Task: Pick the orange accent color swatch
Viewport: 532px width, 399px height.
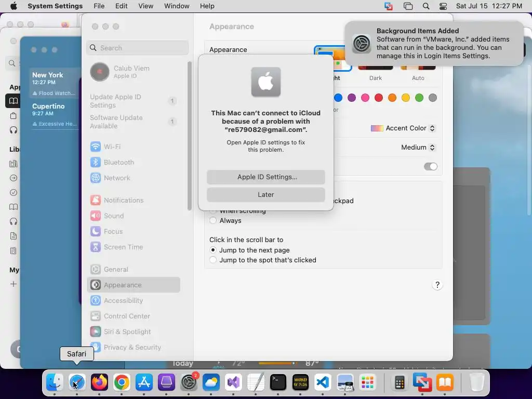Action: click(x=392, y=98)
